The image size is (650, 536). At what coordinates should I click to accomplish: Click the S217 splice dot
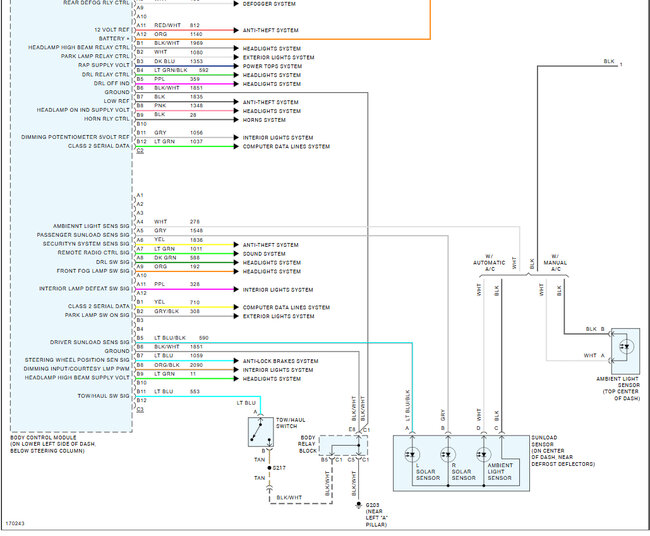coord(269,468)
